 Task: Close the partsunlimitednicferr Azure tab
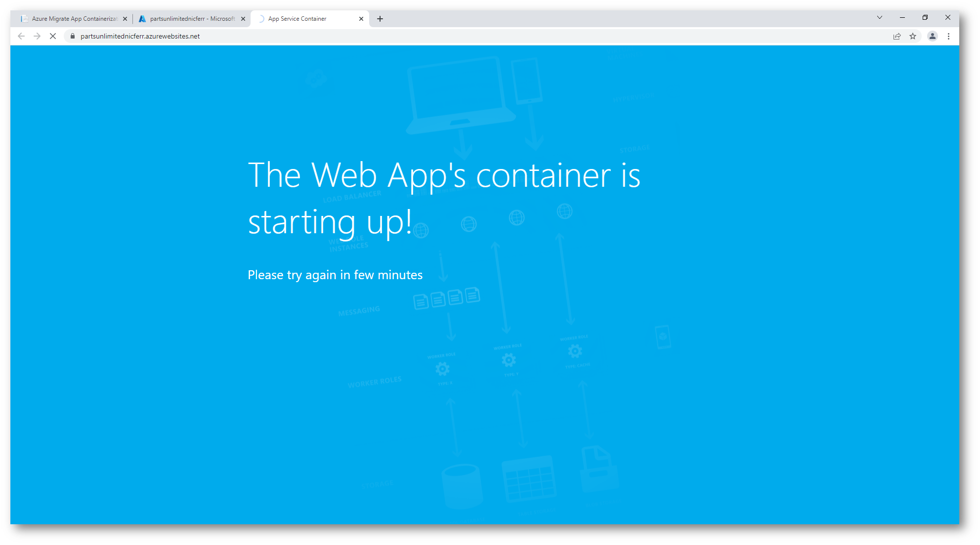pyautogui.click(x=243, y=19)
